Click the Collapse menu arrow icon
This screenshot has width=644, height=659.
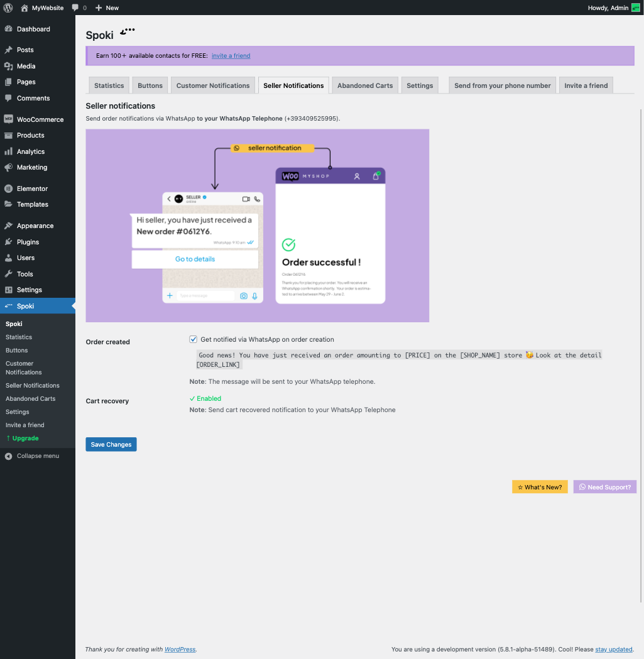click(8, 456)
